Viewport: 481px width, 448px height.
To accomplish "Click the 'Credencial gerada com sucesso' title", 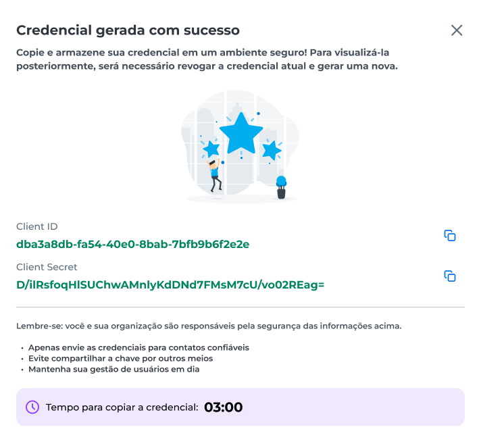I will [128, 30].
